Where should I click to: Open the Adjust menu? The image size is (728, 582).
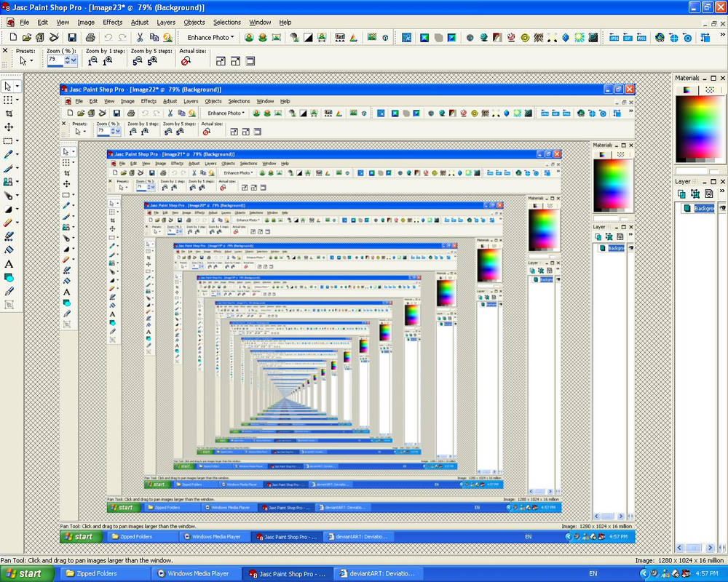tap(139, 23)
